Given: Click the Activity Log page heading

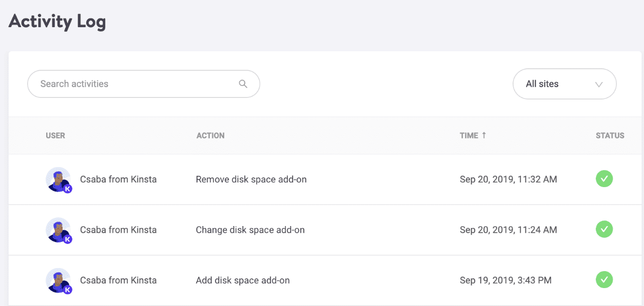Looking at the screenshot, I should [x=57, y=22].
